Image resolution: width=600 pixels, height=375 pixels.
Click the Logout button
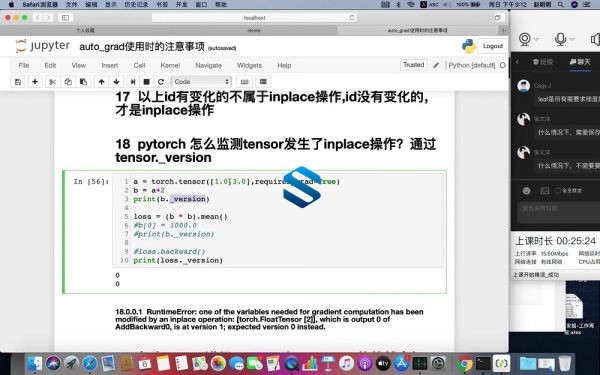coord(493,46)
